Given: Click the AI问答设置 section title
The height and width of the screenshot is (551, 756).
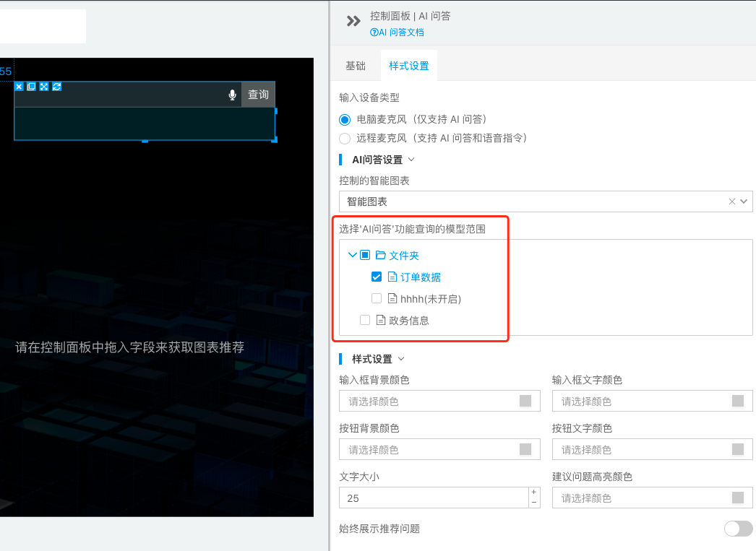Looking at the screenshot, I should (377, 160).
